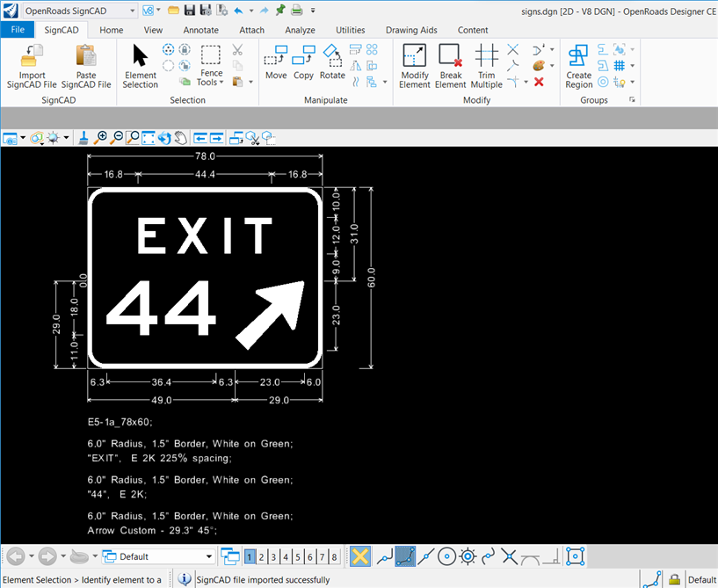Screen dimensions: 718x588
Task: Select the Rotate tool
Action: point(332,62)
